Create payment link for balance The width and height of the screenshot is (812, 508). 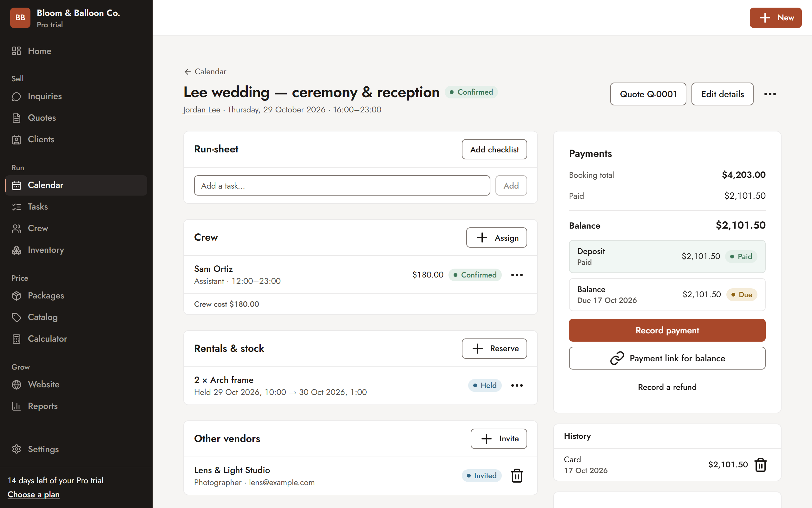(667, 358)
